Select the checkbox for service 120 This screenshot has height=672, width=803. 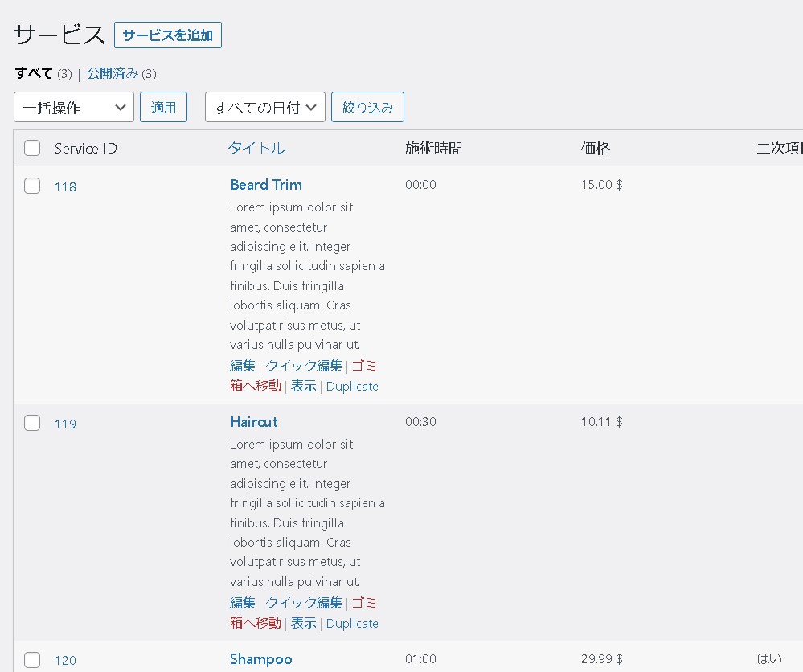pyautogui.click(x=32, y=660)
